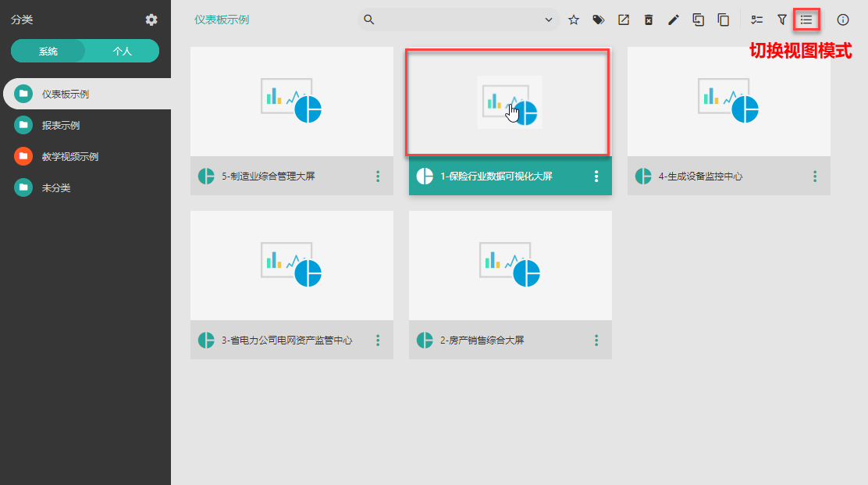The width and height of the screenshot is (868, 485).
Task: Click dashboard pie icon beside 1-保险行业数据可视化大屏
Action: pos(425,176)
